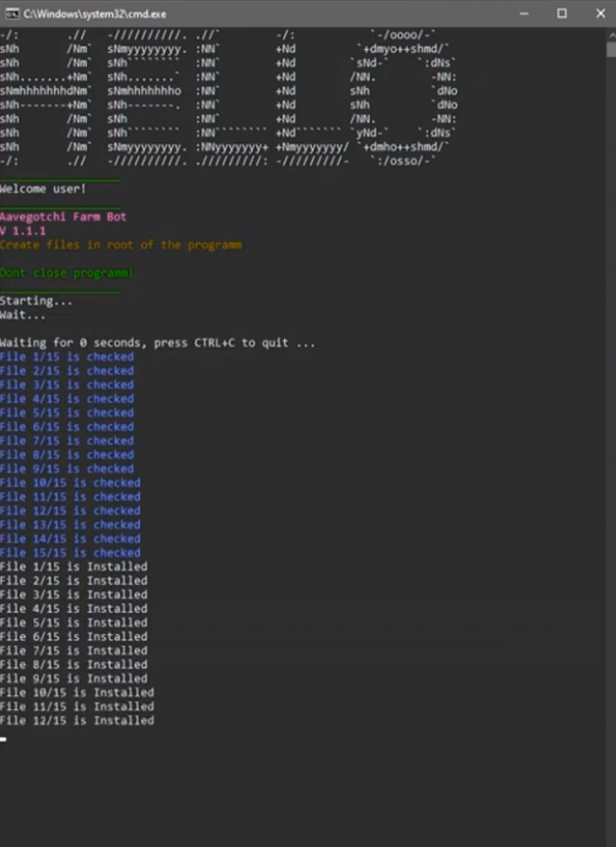Click 'File 14/15 is checked' line
The image size is (616, 847).
70,539
